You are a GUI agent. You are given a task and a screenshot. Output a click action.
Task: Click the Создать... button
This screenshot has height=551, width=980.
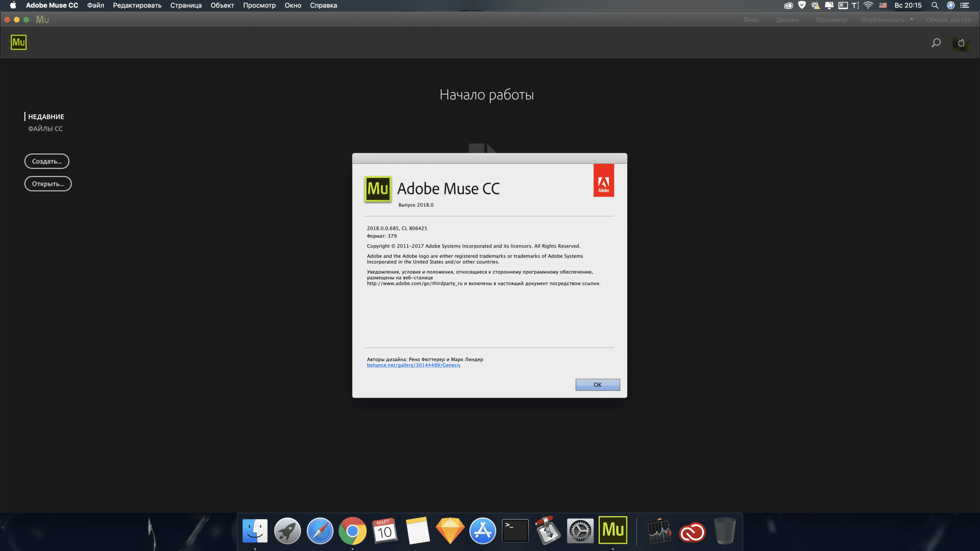[47, 161]
